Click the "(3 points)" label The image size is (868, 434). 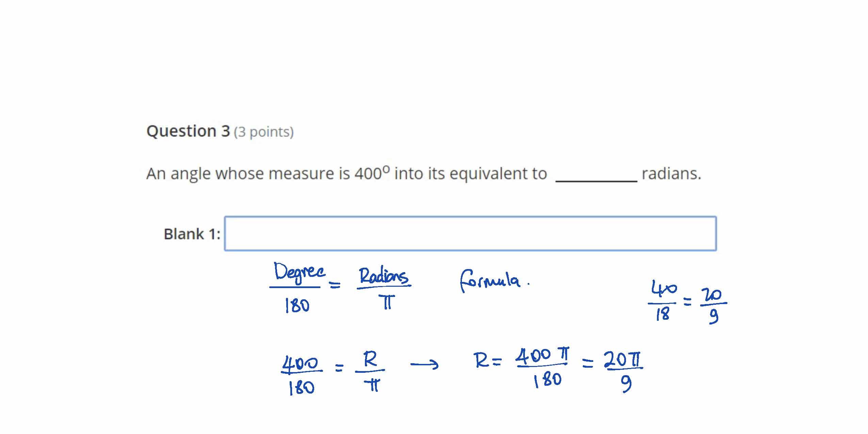(263, 132)
